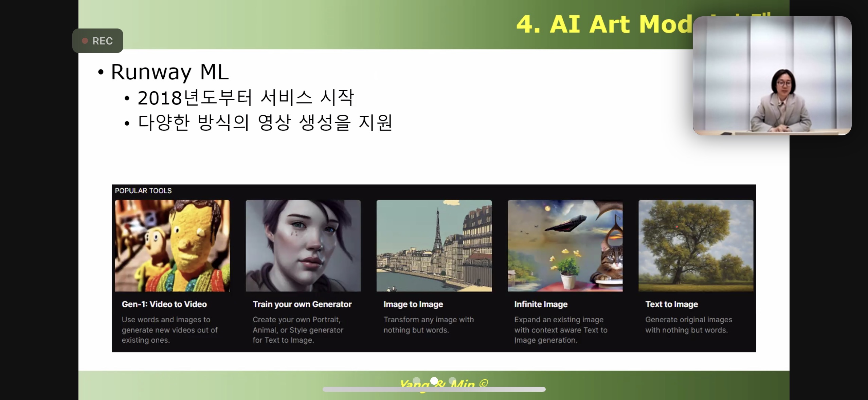The image size is (868, 400).
Task: Tap the home indicator bar
Action: coord(434,389)
